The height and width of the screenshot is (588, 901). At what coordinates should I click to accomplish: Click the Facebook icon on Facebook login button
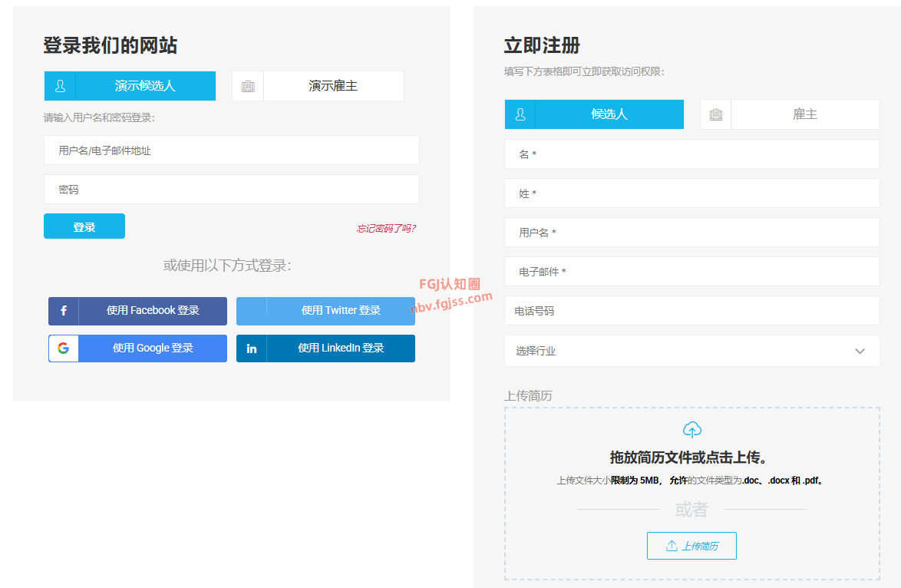coord(63,311)
